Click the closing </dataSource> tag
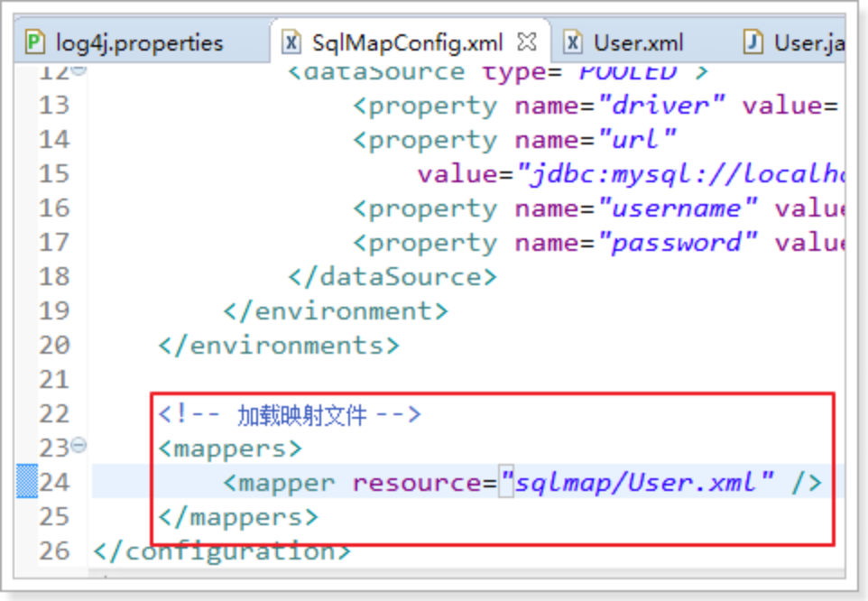The height and width of the screenshot is (601, 868). pyautogui.click(x=392, y=277)
